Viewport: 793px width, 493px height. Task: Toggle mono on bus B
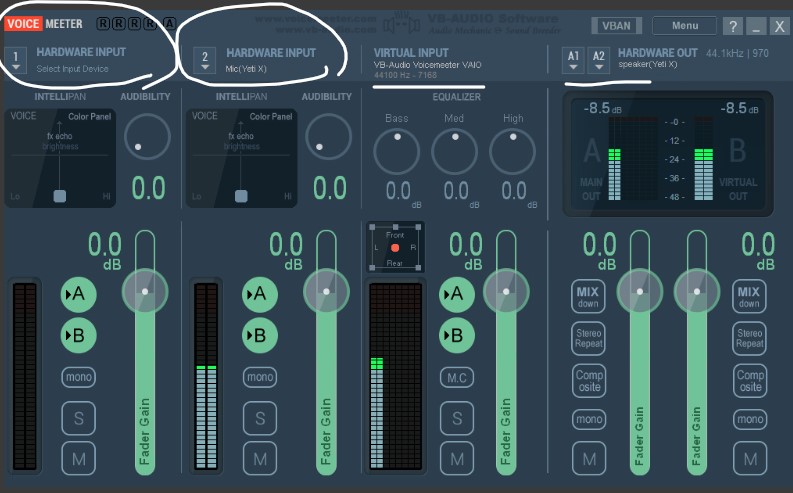pos(750,419)
